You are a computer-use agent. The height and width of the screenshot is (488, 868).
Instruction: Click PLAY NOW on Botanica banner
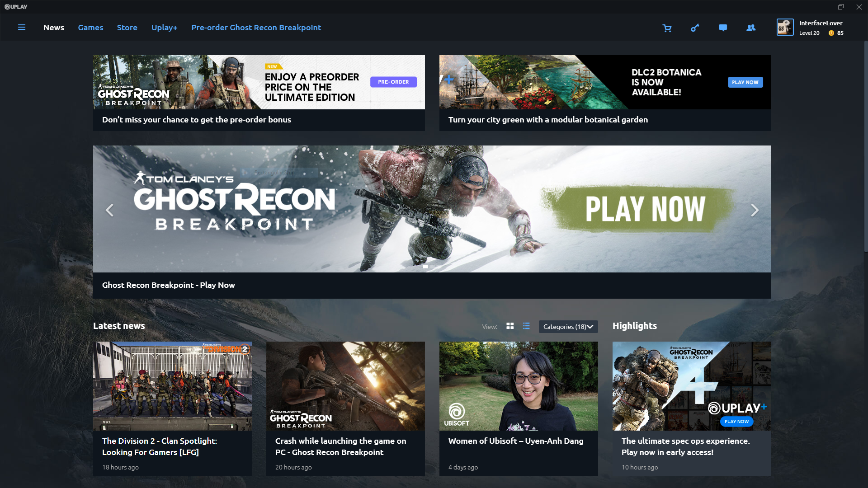745,82
